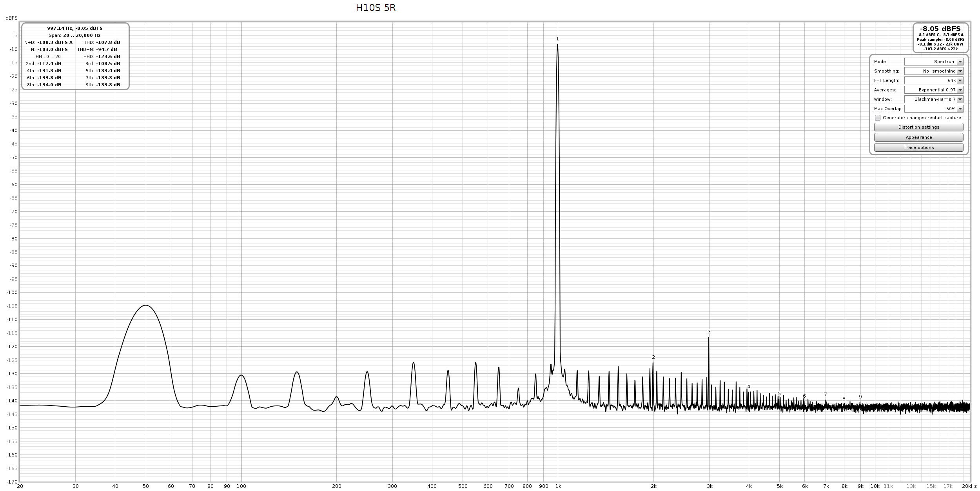Viewport: 980px width, 491px height.
Task: Click the N -103.0 dBFS value
Action: click(52, 49)
